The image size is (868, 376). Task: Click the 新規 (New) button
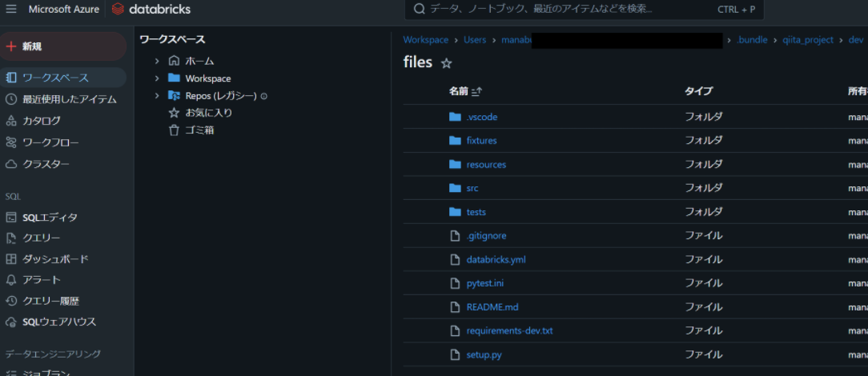point(63,46)
